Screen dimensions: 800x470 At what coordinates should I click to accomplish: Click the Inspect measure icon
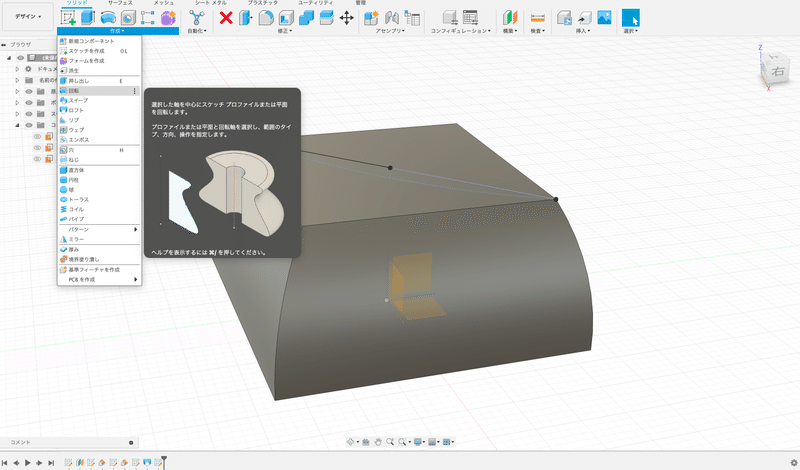537,18
